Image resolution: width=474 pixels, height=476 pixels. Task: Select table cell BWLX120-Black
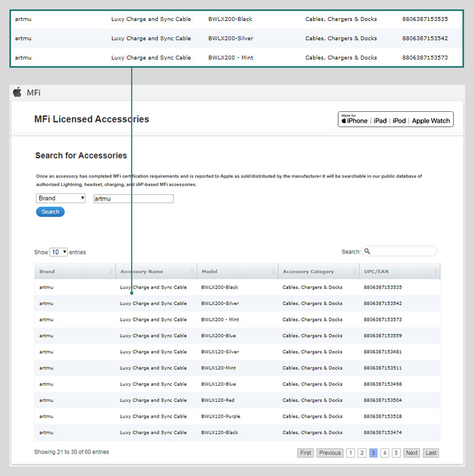coord(219,432)
